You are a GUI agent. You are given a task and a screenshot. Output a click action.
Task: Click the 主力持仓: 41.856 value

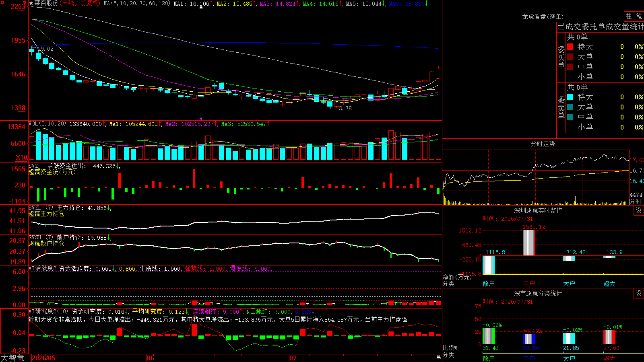82,208
